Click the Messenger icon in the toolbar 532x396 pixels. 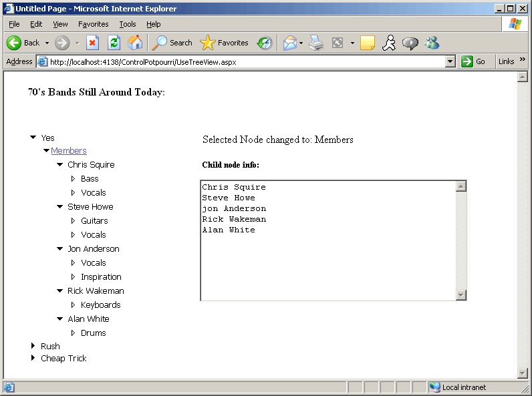coord(432,43)
